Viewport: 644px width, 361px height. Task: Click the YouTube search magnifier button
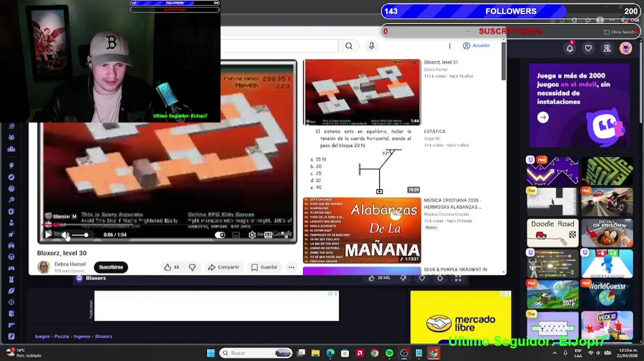(x=349, y=46)
